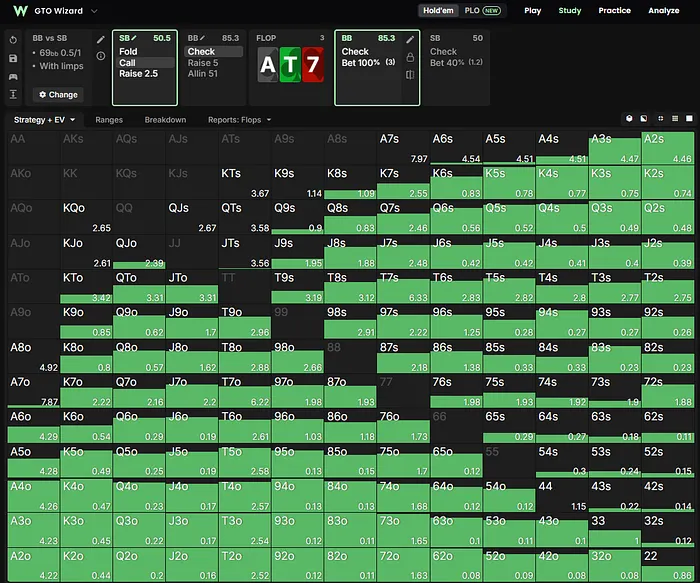Click the save (floppy disk) icon
Screen dimensions: 700x583
tap(13, 58)
